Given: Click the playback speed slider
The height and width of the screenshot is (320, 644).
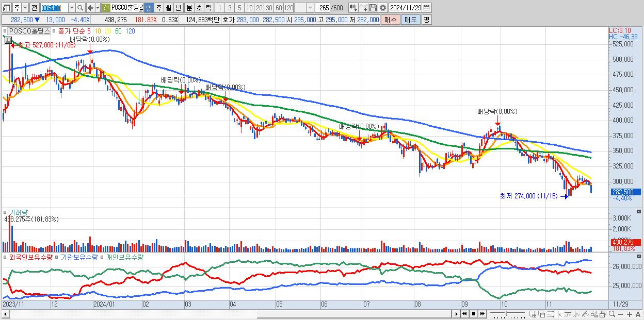Looking at the screenshot, I should 507,314.
